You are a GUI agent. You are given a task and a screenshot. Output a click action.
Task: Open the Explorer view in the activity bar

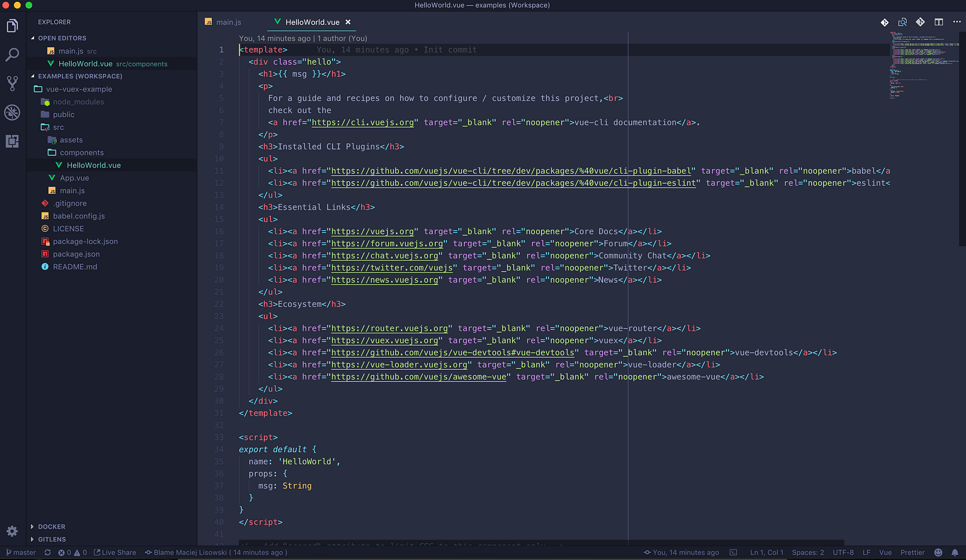[x=12, y=26]
